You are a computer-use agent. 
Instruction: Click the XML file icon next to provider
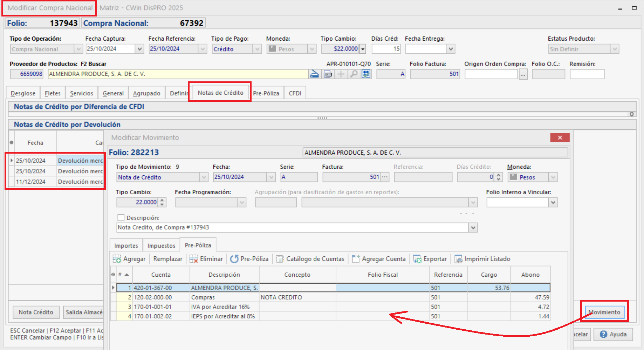point(328,74)
